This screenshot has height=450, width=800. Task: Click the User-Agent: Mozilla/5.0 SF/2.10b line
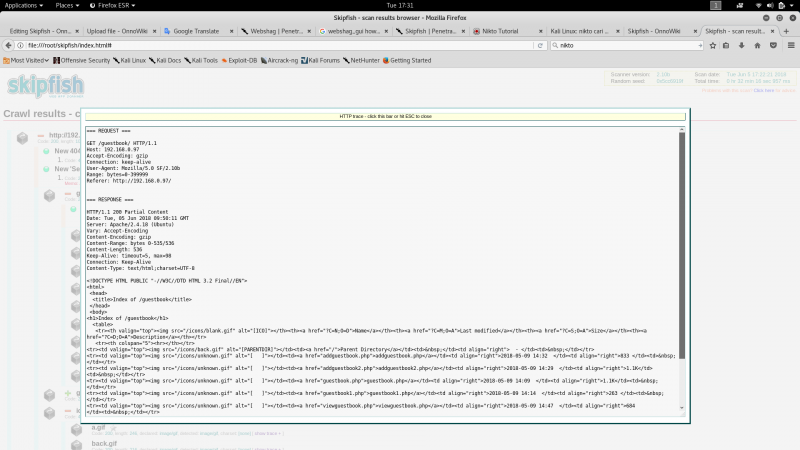(x=133, y=168)
